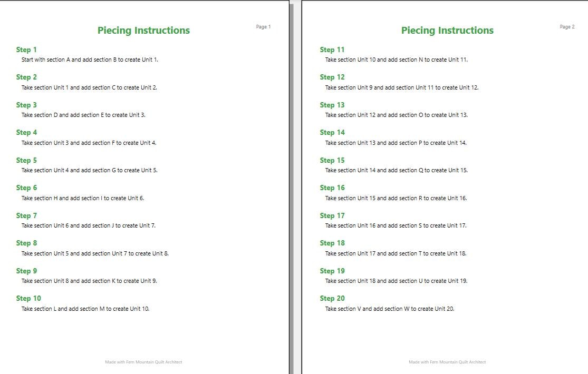588x374 pixels.
Task: Click the right page's Fern Mountain Quilt Architect footer
Action: pos(447,362)
